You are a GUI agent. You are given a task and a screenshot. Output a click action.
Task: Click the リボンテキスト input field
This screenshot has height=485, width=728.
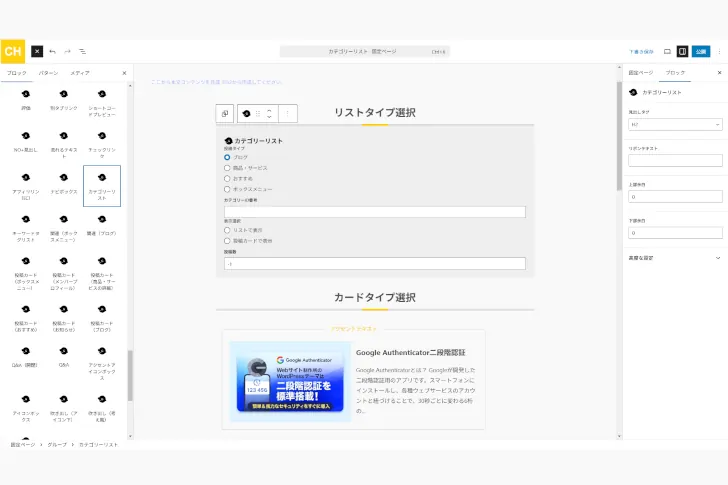point(675,161)
